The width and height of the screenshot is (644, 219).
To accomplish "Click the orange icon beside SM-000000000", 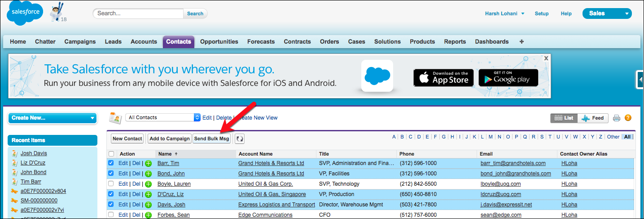I will [14, 201].
